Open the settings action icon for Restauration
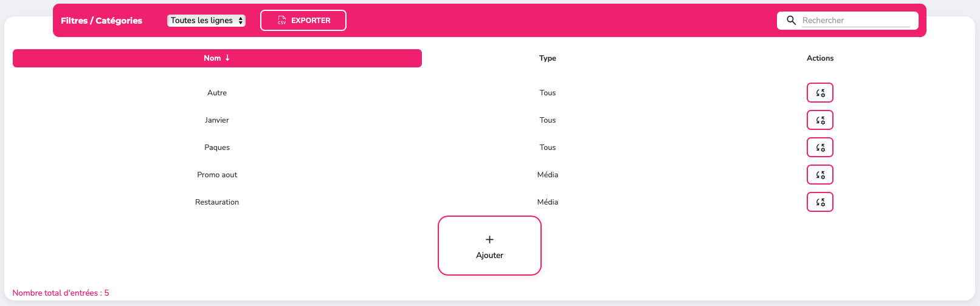This screenshot has height=306, width=980. [820, 202]
